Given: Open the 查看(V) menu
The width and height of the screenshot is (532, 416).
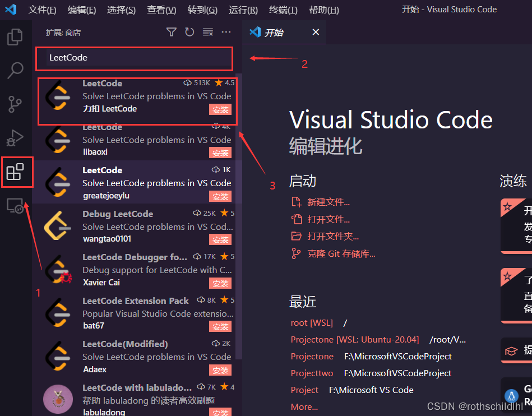Looking at the screenshot, I should 161,10.
